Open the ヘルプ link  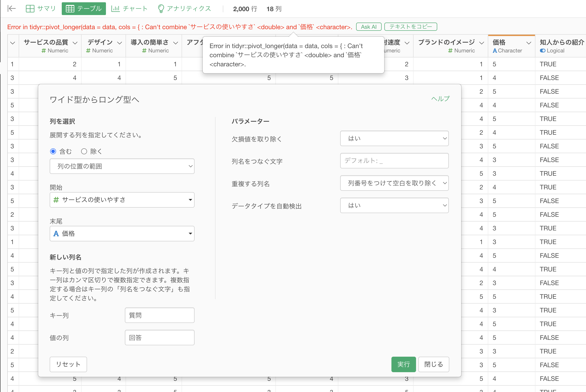click(440, 99)
